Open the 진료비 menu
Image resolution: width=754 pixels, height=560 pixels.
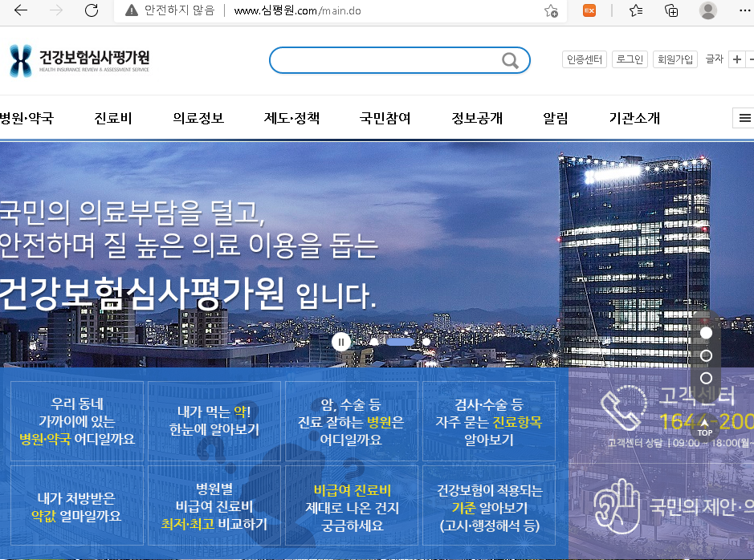coord(113,118)
